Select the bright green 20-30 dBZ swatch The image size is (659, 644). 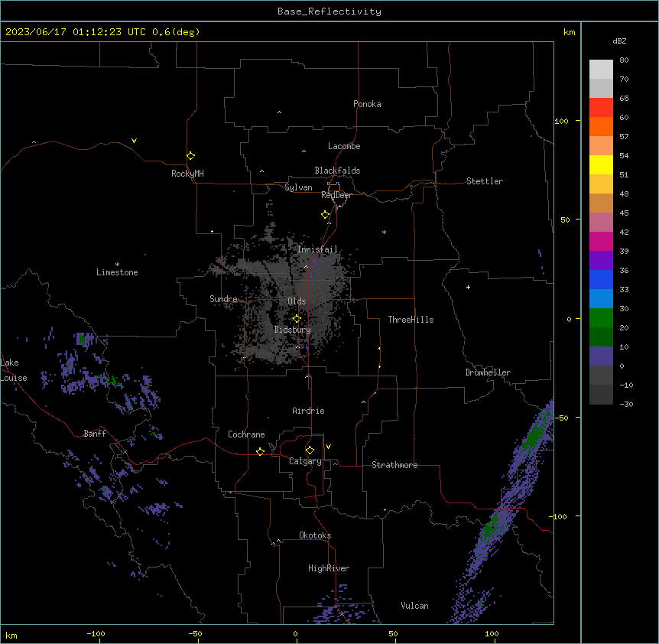pos(601,318)
